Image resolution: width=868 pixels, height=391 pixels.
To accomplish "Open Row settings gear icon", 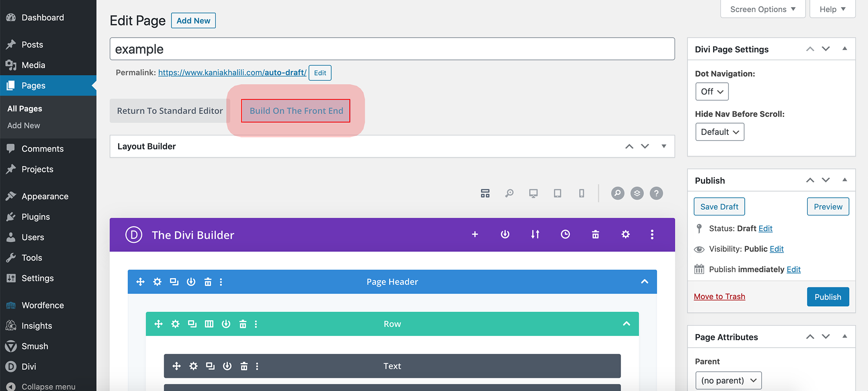I will pyautogui.click(x=175, y=324).
